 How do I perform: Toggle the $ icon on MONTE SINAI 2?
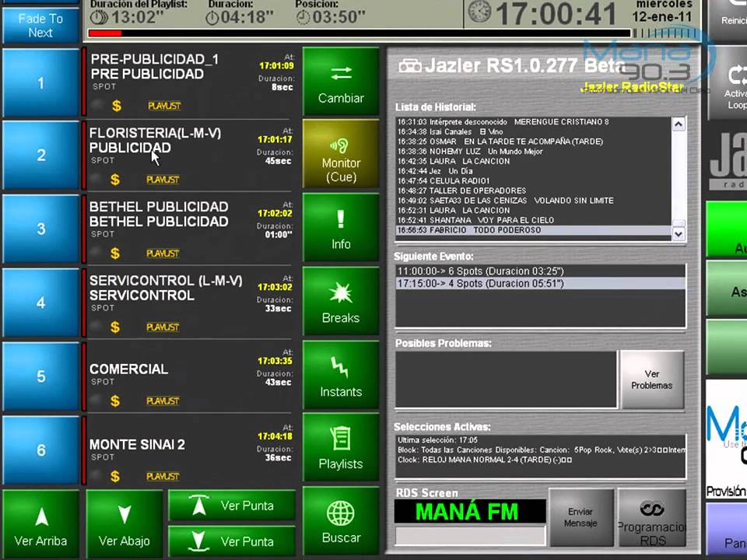coord(114,475)
